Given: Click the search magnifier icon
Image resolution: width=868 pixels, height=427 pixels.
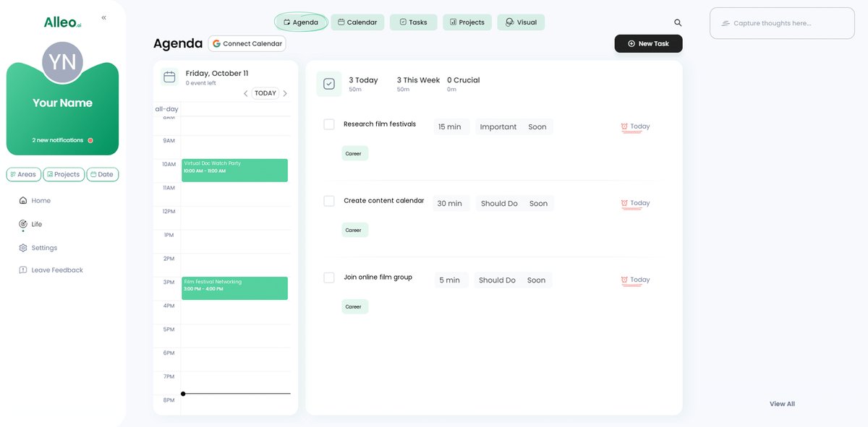Looking at the screenshot, I should (x=677, y=22).
